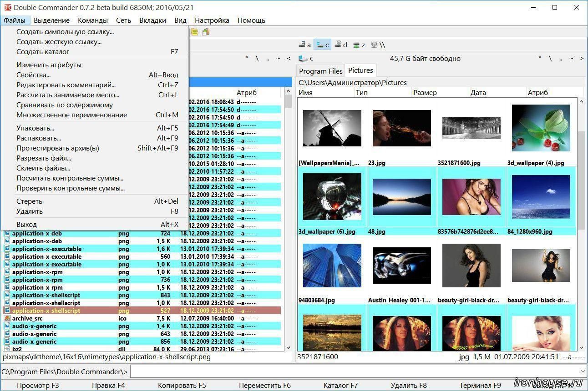Choose Упаковать menu entry
The height and width of the screenshot is (391, 588).
[x=95, y=128]
